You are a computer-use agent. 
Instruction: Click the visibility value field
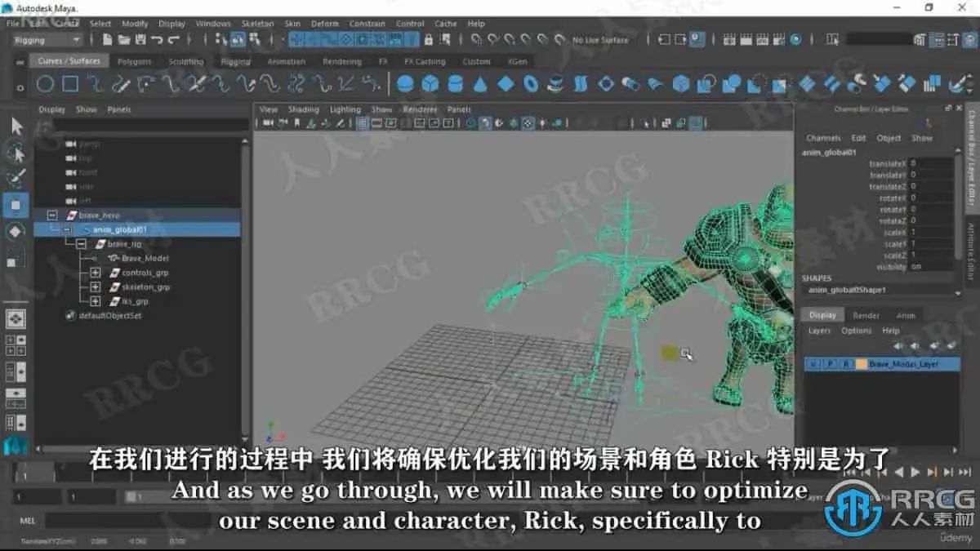click(931, 267)
